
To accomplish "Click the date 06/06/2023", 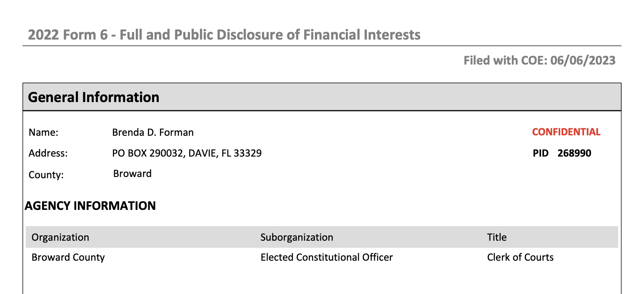I will [x=583, y=61].
